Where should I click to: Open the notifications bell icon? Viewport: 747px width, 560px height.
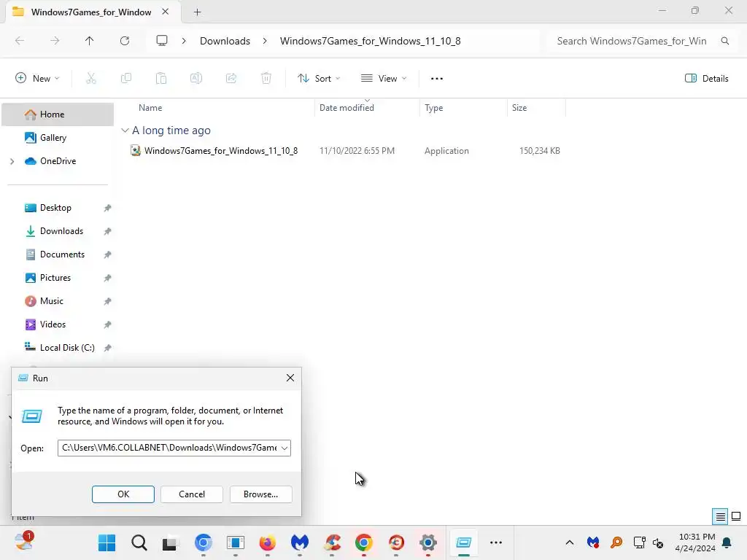(727, 542)
